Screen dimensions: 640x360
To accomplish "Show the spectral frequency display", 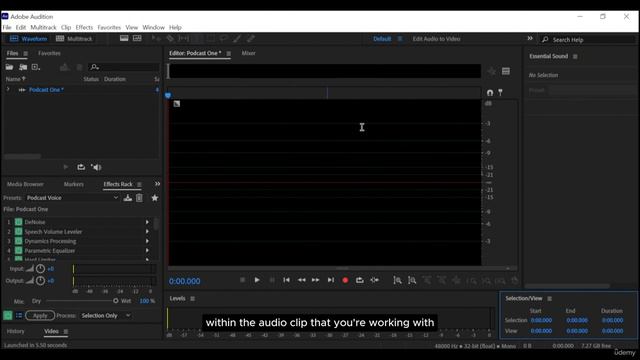I will tap(124, 38).
